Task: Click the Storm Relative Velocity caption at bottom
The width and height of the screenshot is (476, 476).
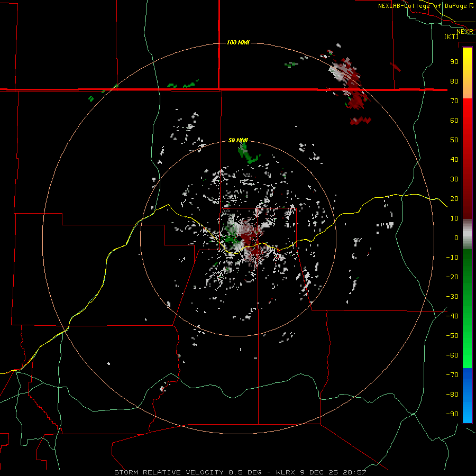Action: [x=241, y=472]
